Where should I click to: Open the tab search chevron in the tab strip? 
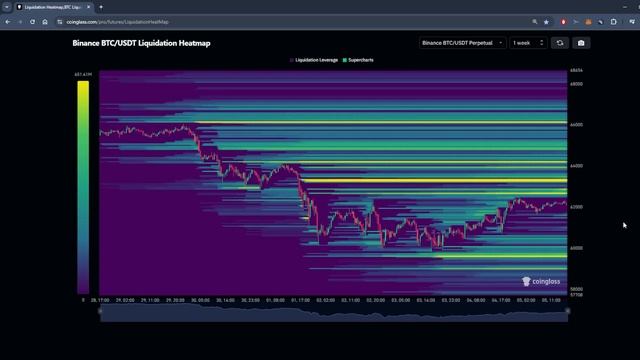coord(7,7)
